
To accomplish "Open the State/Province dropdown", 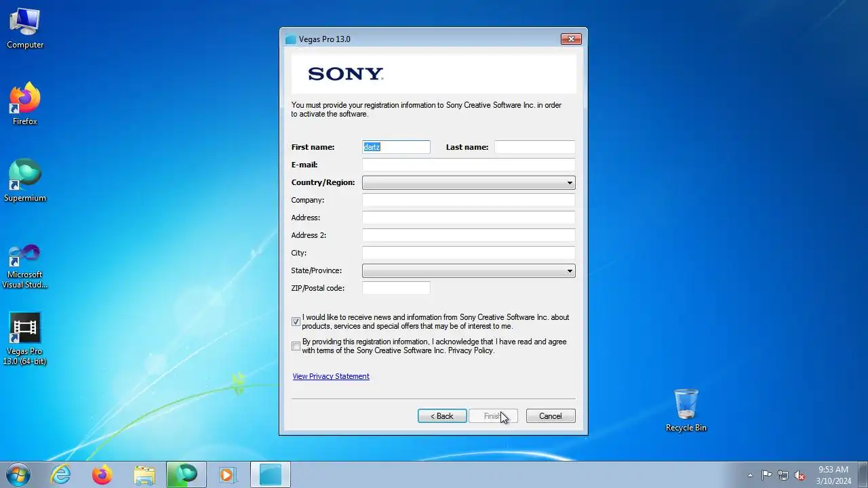I will (x=469, y=270).
